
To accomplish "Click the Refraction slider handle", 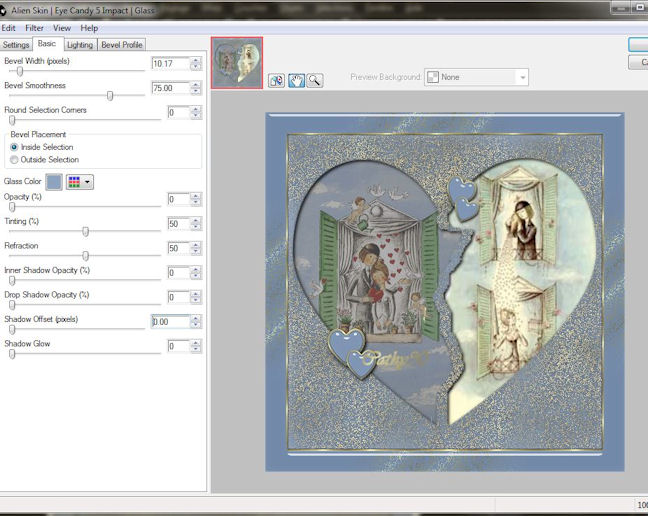I will pos(85,256).
